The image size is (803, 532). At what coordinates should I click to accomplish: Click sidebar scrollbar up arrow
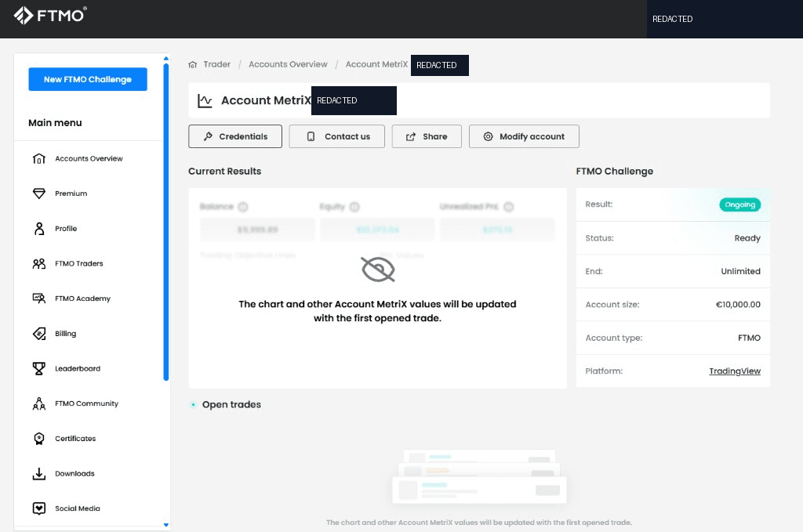pos(166,58)
